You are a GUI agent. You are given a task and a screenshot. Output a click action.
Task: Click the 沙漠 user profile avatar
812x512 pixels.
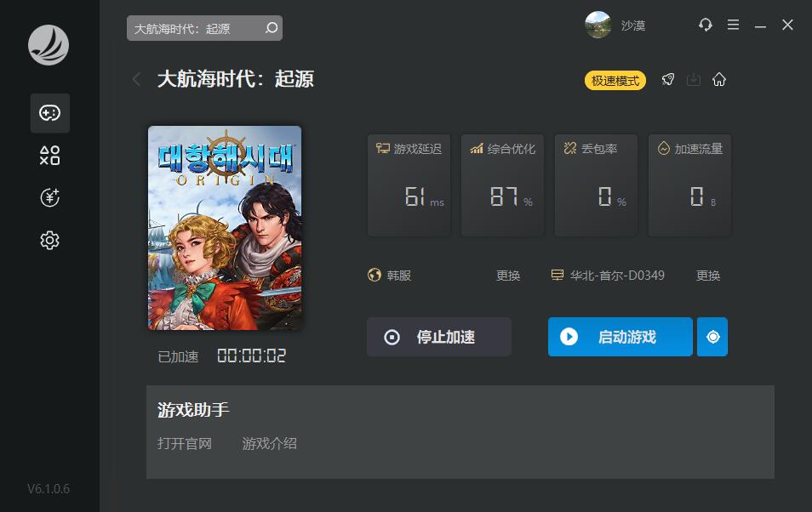point(598,25)
